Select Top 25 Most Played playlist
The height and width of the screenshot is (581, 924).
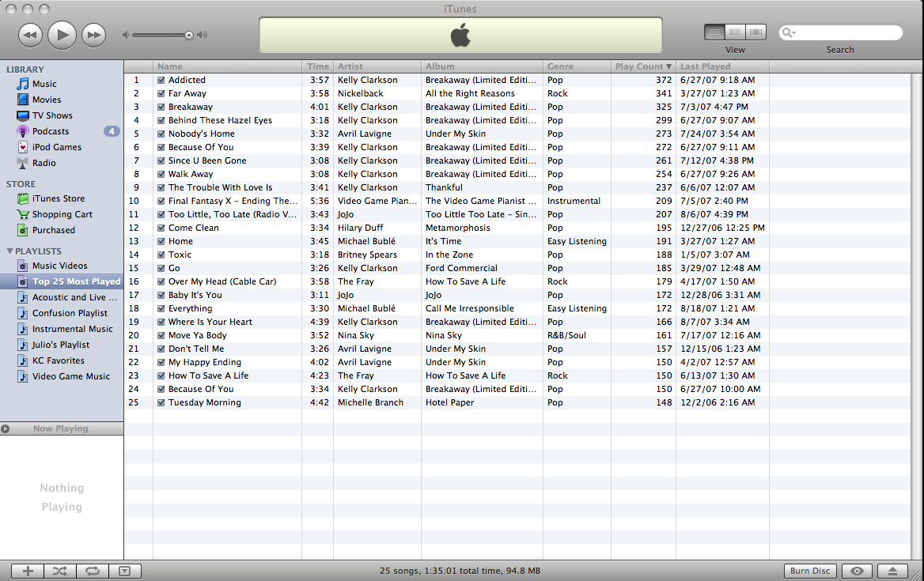pyautogui.click(x=62, y=281)
